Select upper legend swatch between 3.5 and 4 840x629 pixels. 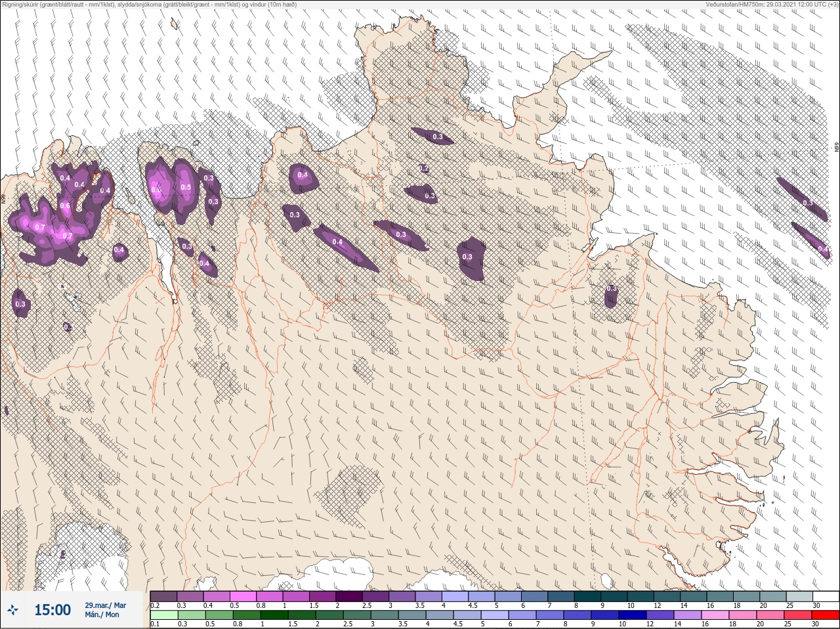click(429, 596)
